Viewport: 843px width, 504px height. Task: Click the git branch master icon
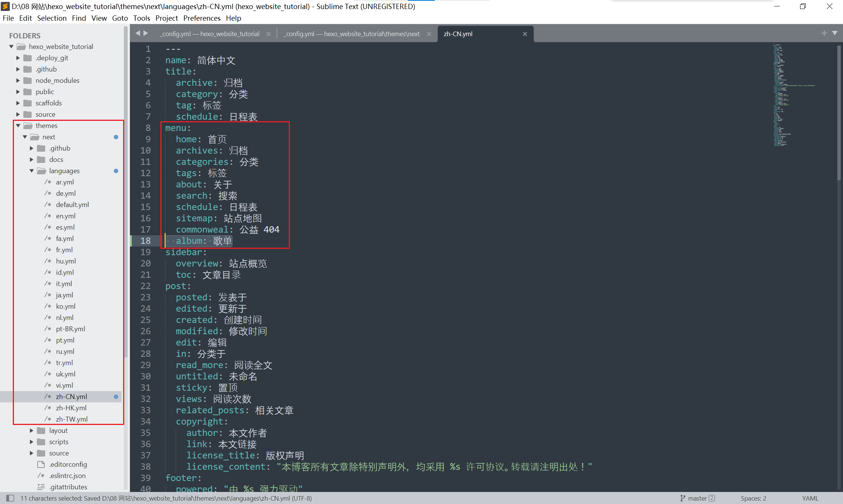(x=683, y=498)
